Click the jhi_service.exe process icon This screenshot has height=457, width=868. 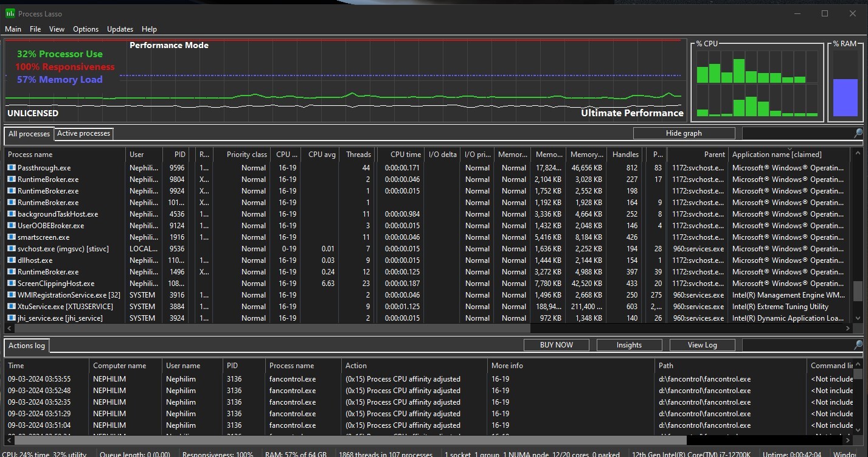[x=12, y=318]
